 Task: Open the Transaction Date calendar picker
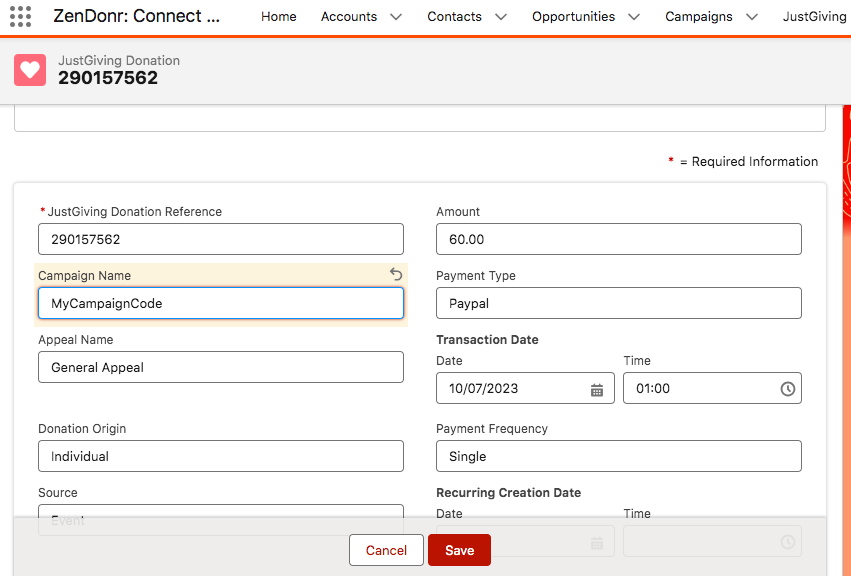(596, 389)
